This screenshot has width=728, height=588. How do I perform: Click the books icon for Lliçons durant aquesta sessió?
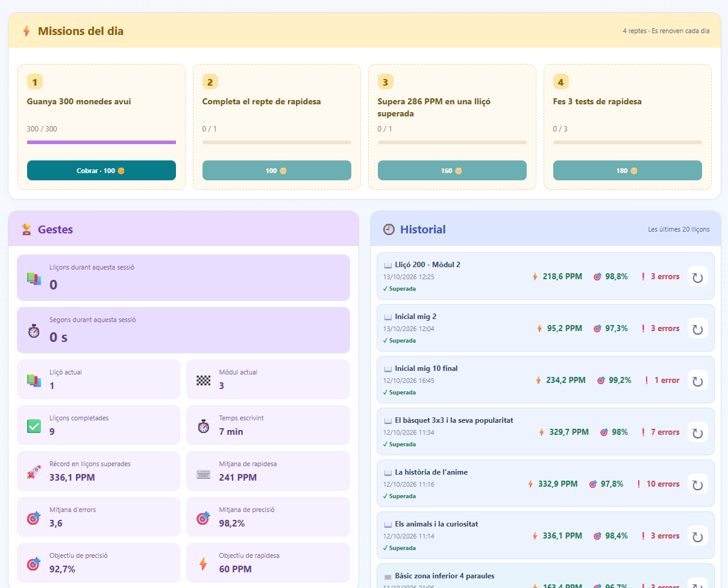(34, 278)
